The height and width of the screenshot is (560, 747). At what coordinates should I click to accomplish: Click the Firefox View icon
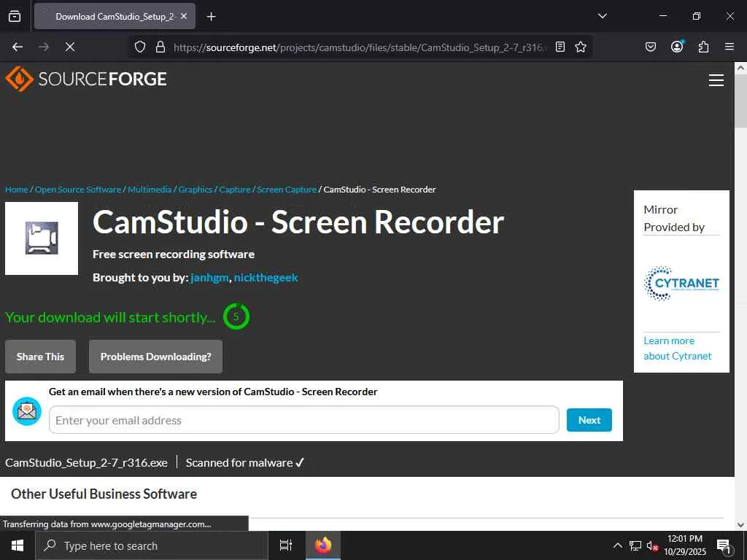pos(15,16)
